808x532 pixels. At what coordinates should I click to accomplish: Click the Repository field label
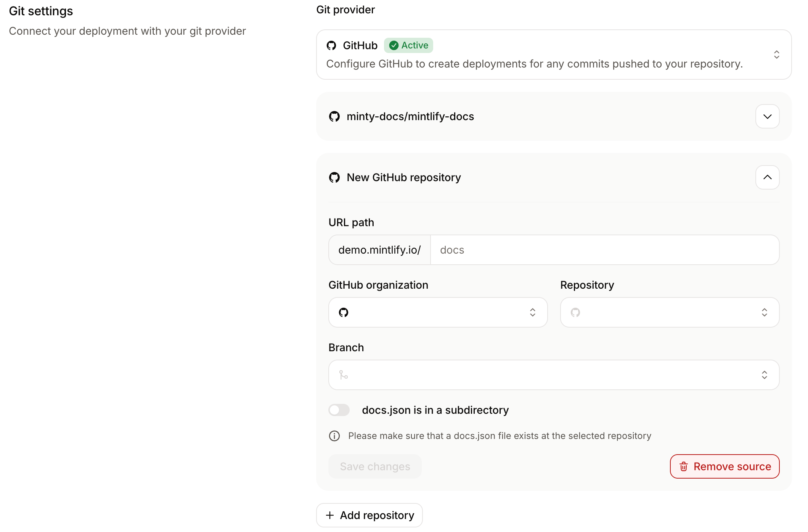[587, 285]
